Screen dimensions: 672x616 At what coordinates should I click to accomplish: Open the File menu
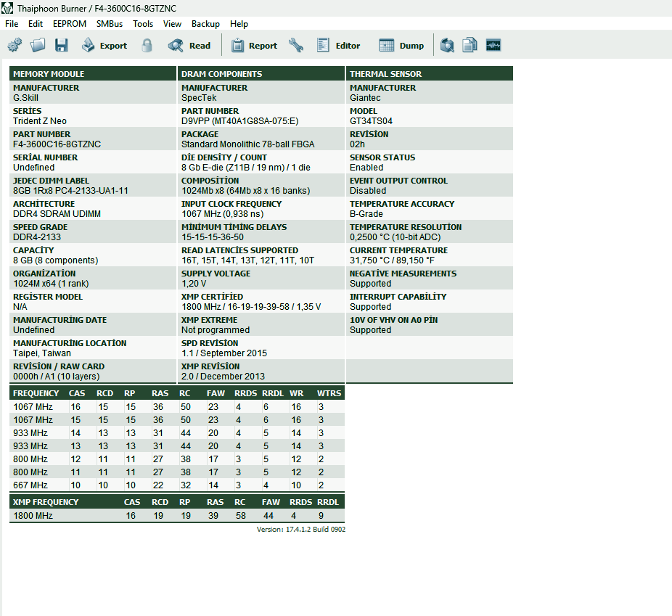(12, 24)
